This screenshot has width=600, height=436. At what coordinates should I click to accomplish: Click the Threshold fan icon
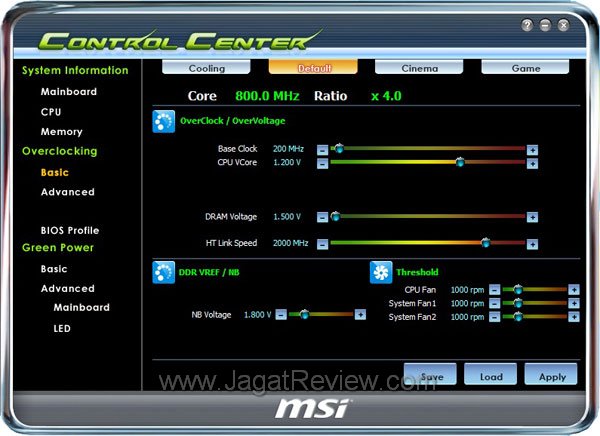[381, 272]
